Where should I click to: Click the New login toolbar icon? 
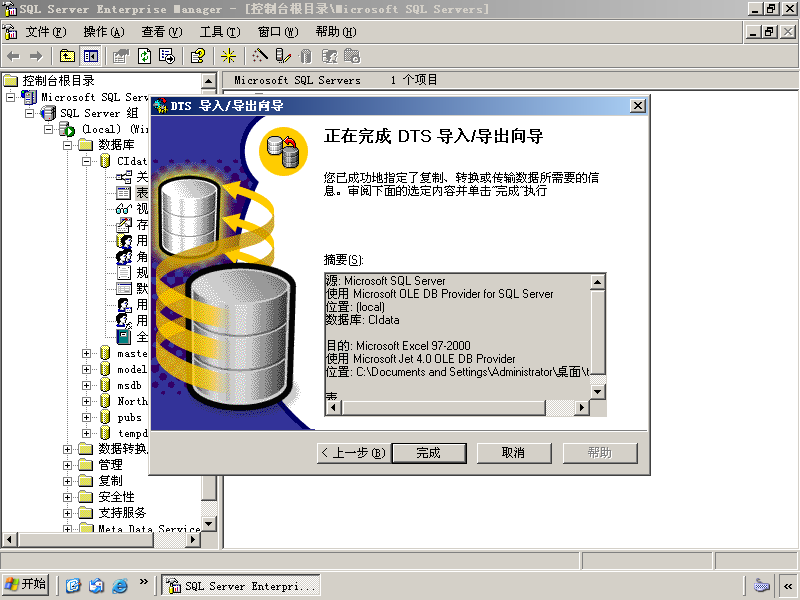click(x=329, y=56)
